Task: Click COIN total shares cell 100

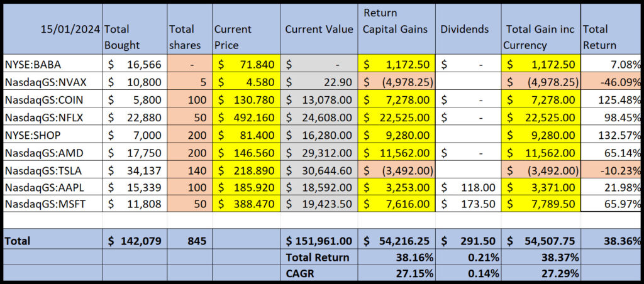Action: click(190, 99)
